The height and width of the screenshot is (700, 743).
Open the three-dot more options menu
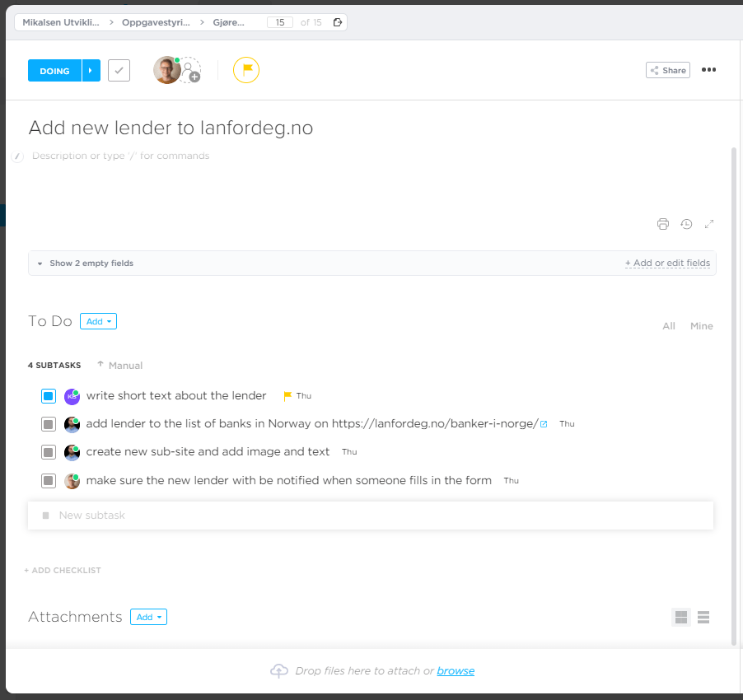(708, 70)
